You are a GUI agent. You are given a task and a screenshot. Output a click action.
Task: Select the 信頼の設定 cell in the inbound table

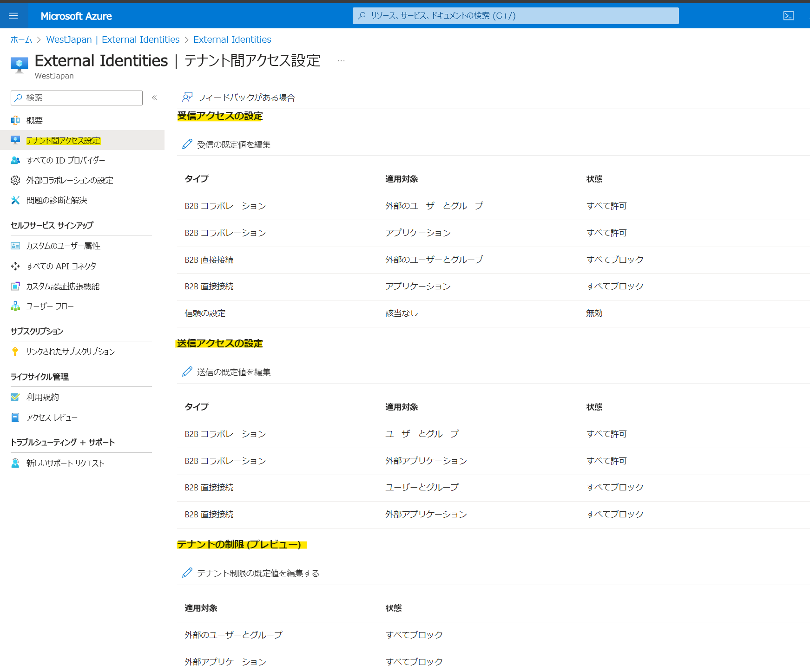click(205, 313)
